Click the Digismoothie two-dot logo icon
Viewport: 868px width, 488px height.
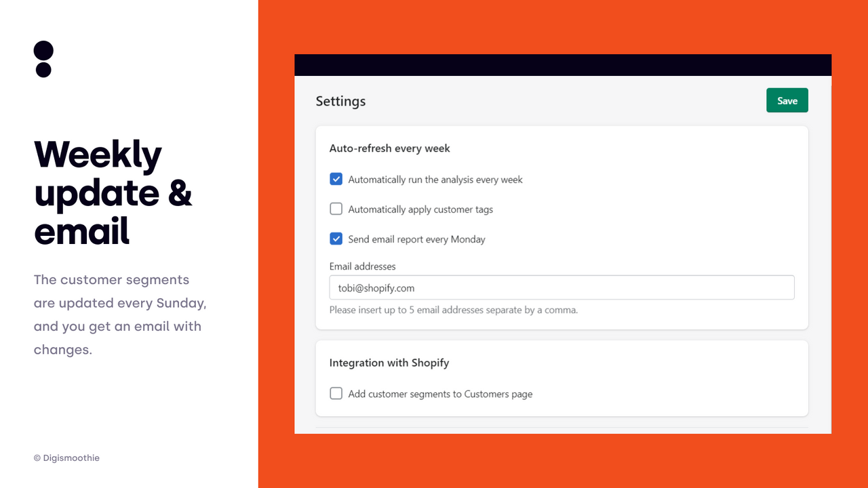(43, 59)
